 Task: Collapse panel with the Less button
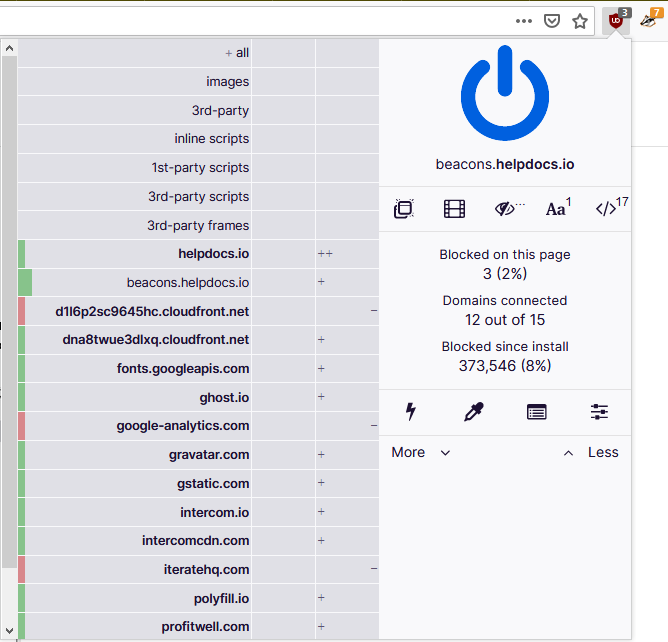(x=591, y=452)
